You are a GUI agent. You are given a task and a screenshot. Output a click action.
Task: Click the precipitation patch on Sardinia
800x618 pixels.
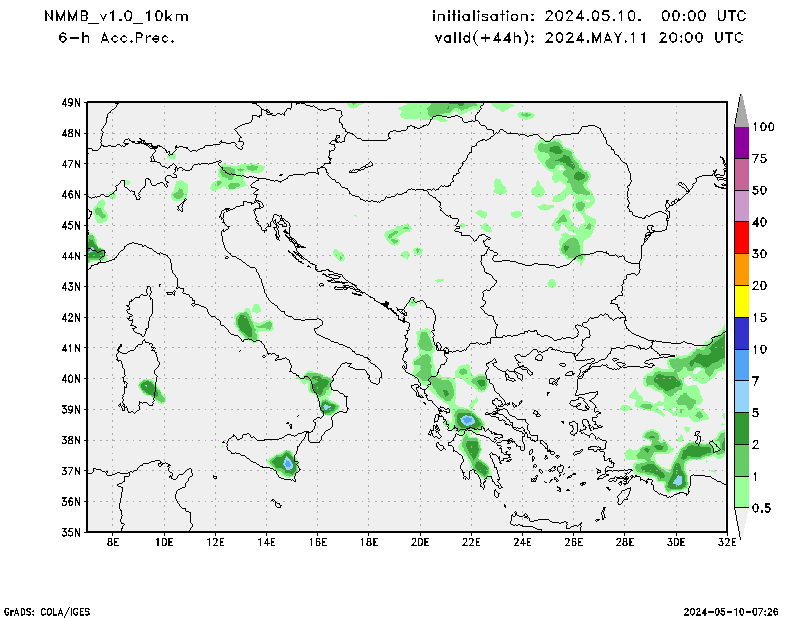[149, 388]
